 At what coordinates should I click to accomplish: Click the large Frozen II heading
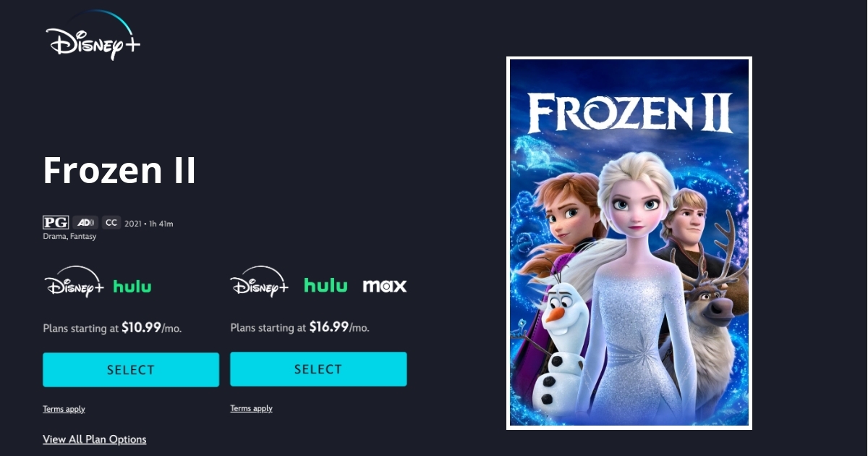click(x=119, y=171)
